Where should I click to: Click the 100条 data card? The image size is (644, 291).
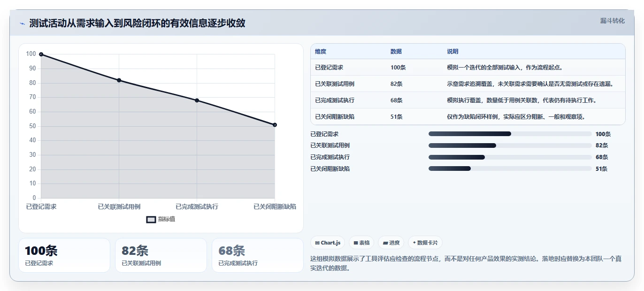pyautogui.click(x=64, y=255)
